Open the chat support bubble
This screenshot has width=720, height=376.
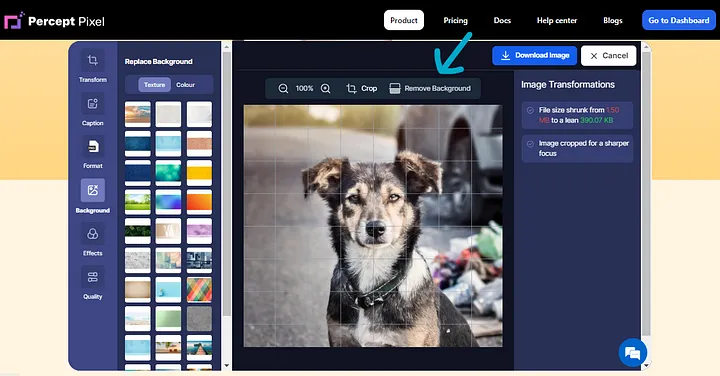pyautogui.click(x=633, y=353)
